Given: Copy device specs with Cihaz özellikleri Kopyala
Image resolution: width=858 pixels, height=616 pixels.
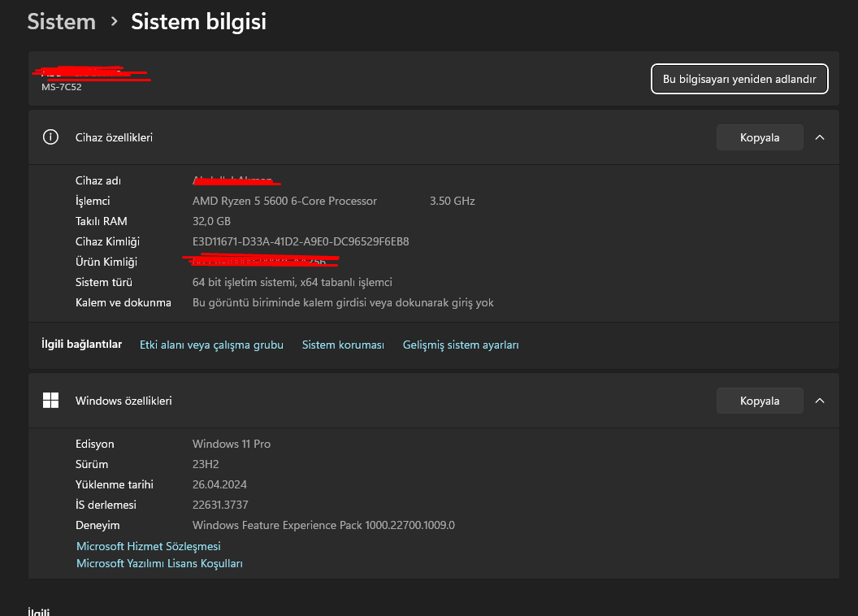Looking at the screenshot, I should [760, 137].
